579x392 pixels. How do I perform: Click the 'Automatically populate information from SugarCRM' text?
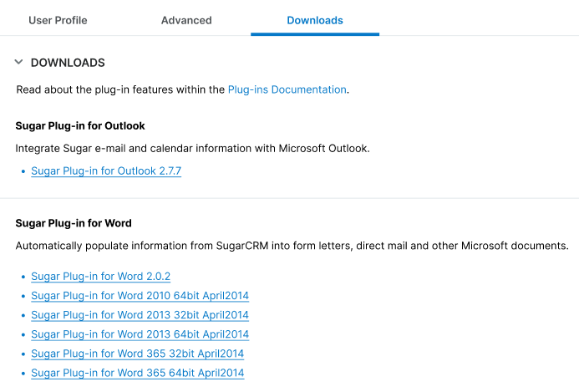click(292, 246)
